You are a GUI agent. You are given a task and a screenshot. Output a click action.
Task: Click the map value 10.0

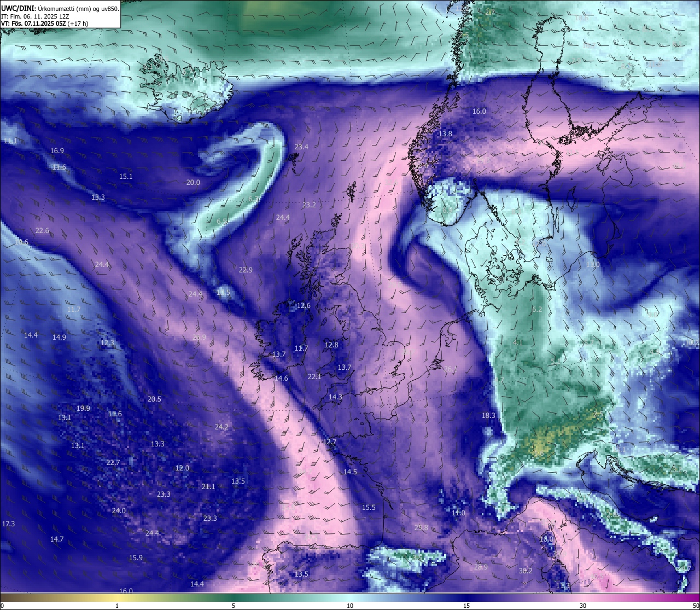[546, 539]
